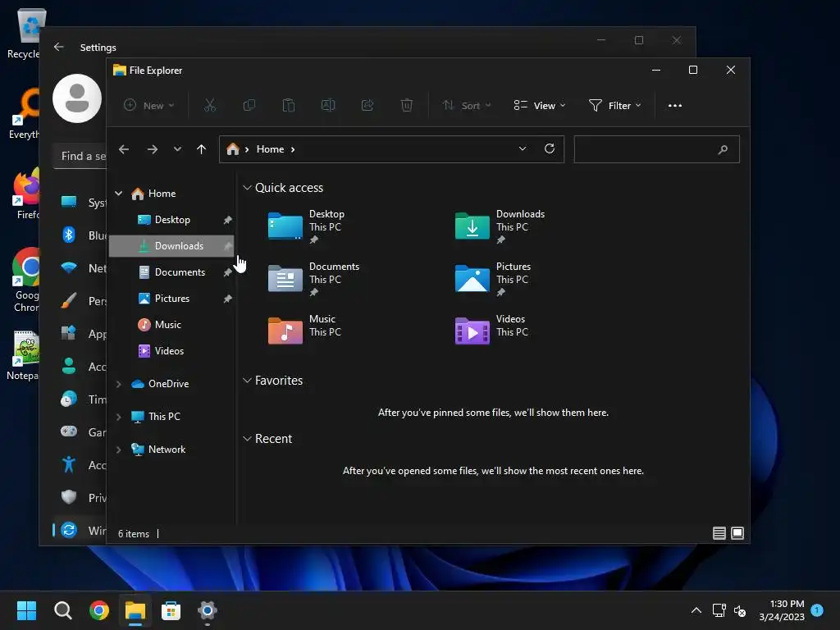The width and height of the screenshot is (840, 630).
Task: Open the New dropdown in toolbar
Action: 149,106
